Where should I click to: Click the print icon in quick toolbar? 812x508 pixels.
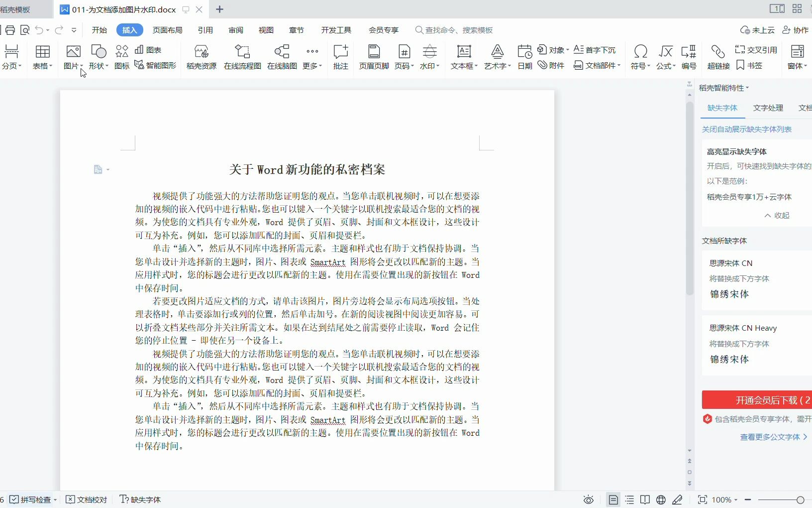[10, 30]
